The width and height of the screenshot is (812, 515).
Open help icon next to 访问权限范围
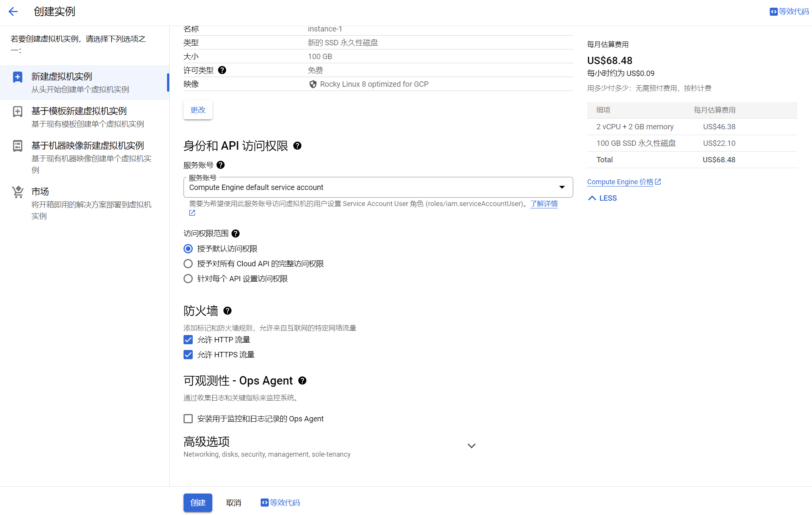click(x=236, y=234)
